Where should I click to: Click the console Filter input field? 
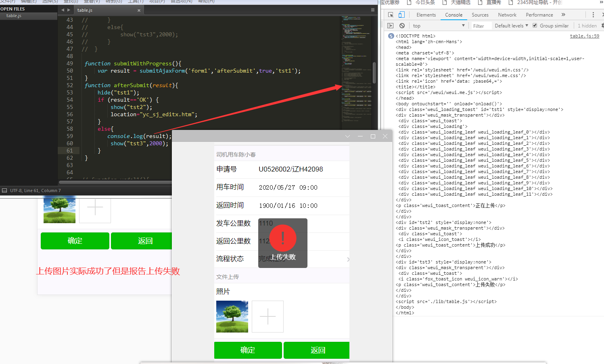[481, 26]
